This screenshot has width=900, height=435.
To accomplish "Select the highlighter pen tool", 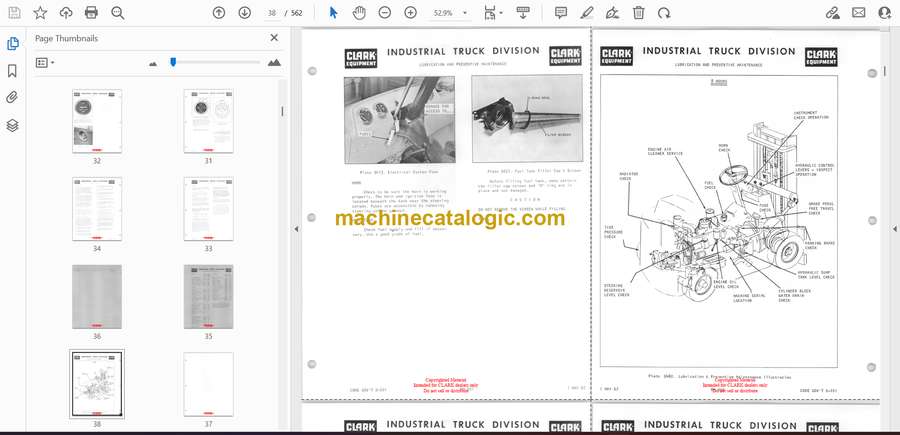I will pyautogui.click(x=587, y=13).
